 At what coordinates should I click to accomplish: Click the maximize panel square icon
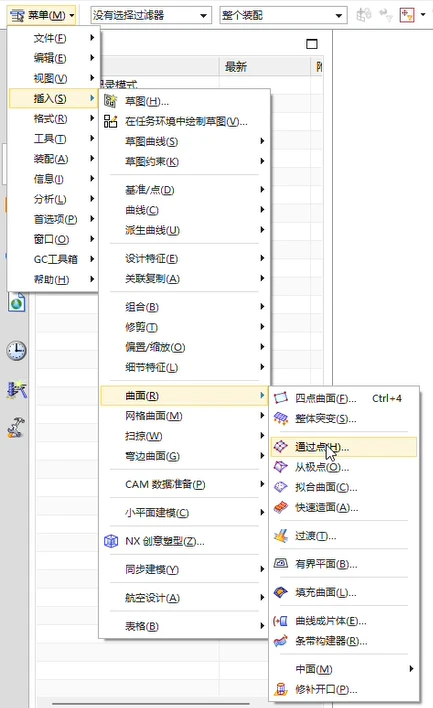tap(312, 44)
